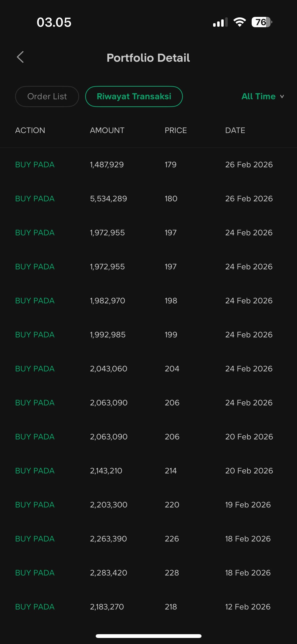Tap the cellular signal bars icon
This screenshot has height=644, width=297.
coord(220,22)
